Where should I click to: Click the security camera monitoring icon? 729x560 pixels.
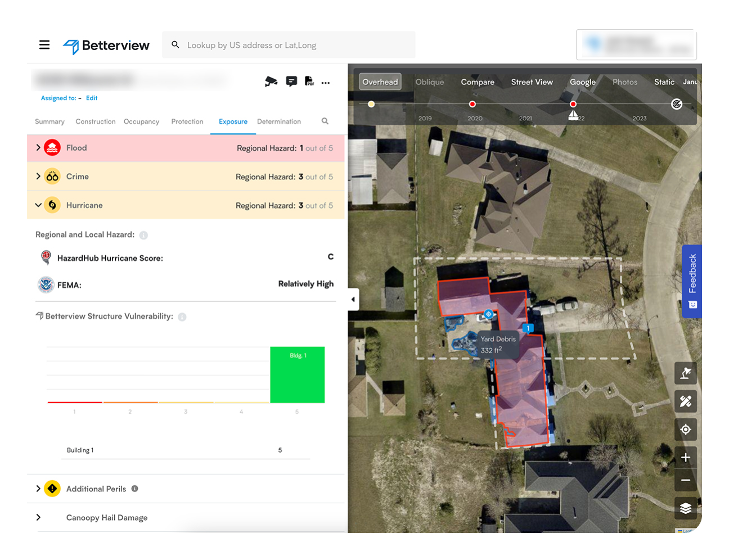271,82
